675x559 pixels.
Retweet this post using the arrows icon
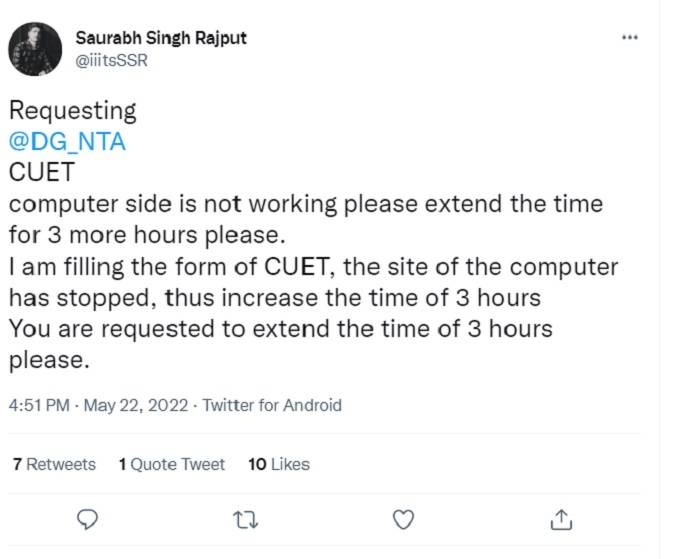244,519
